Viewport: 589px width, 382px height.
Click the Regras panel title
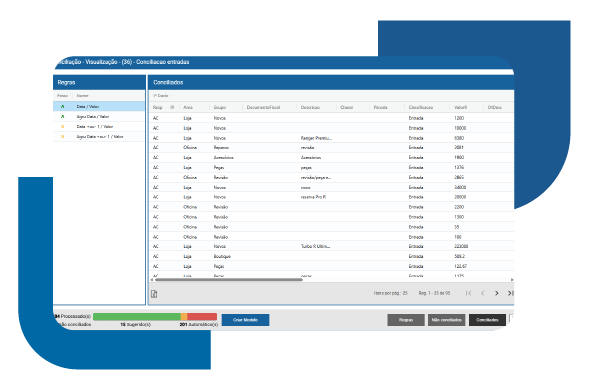coord(66,83)
